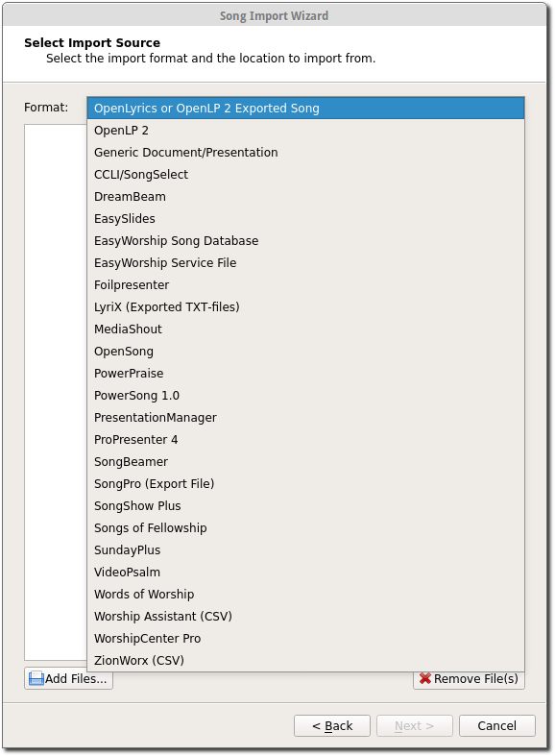
Task: Select EasySlides import format
Action: point(305,219)
